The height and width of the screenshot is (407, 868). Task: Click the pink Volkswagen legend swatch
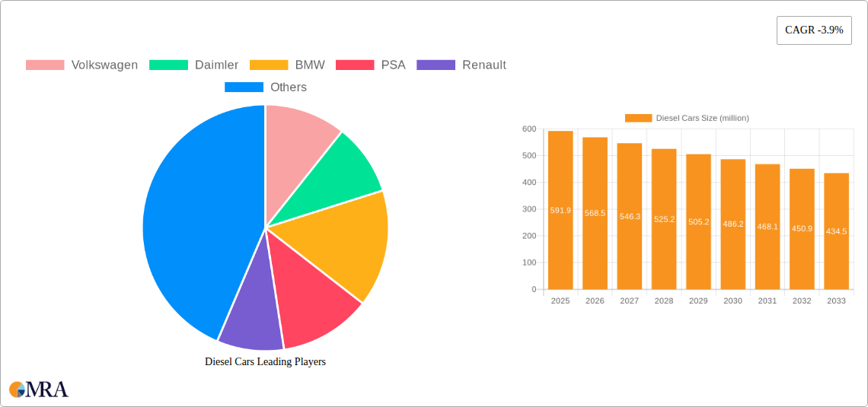pos(45,65)
